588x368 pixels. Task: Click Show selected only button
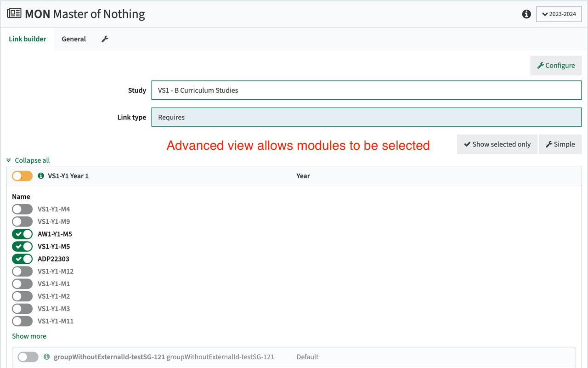(497, 144)
